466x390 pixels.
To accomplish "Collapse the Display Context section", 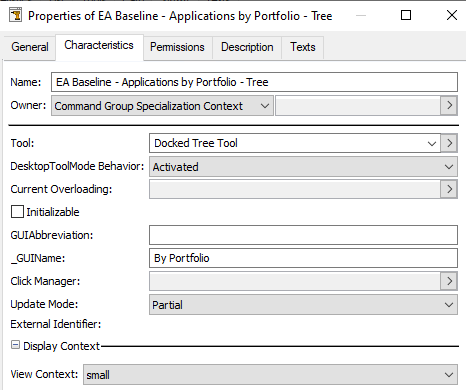I will click(15, 345).
